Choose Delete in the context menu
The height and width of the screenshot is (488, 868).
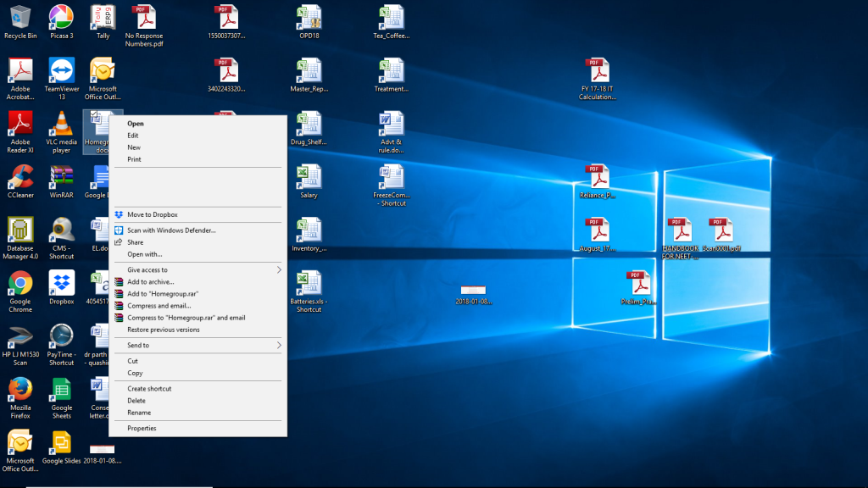tap(198, 401)
